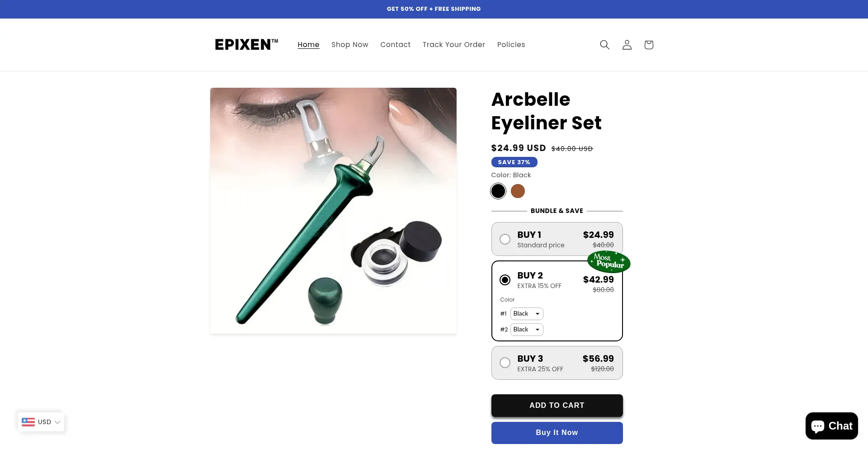
Task: Go to Shop Now menu item
Action: click(x=350, y=44)
